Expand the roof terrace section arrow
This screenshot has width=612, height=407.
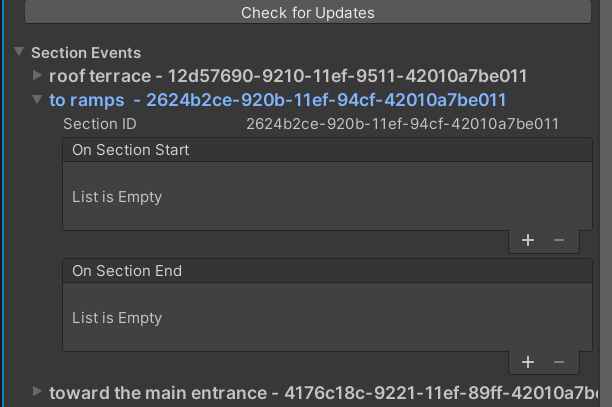coord(37,76)
